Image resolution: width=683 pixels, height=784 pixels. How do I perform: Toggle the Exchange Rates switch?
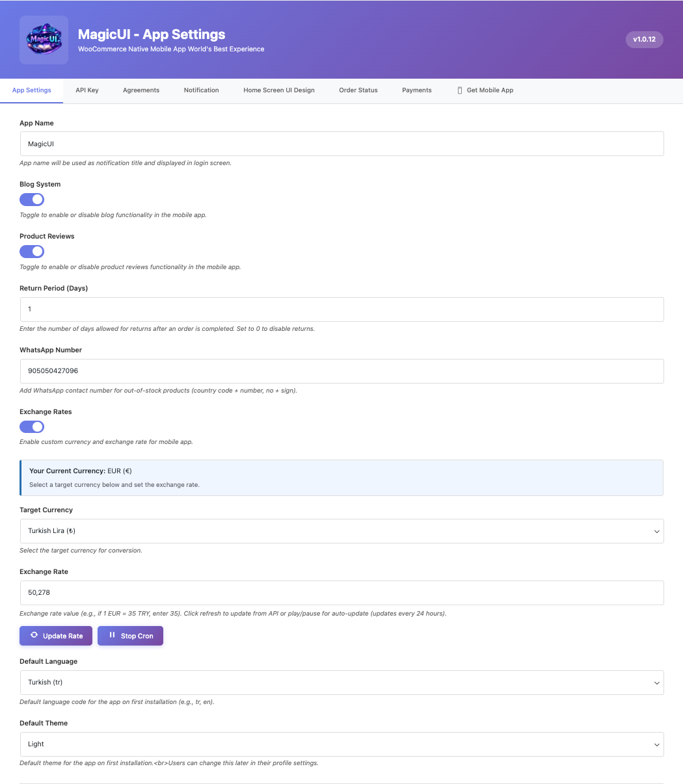[32, 427]
